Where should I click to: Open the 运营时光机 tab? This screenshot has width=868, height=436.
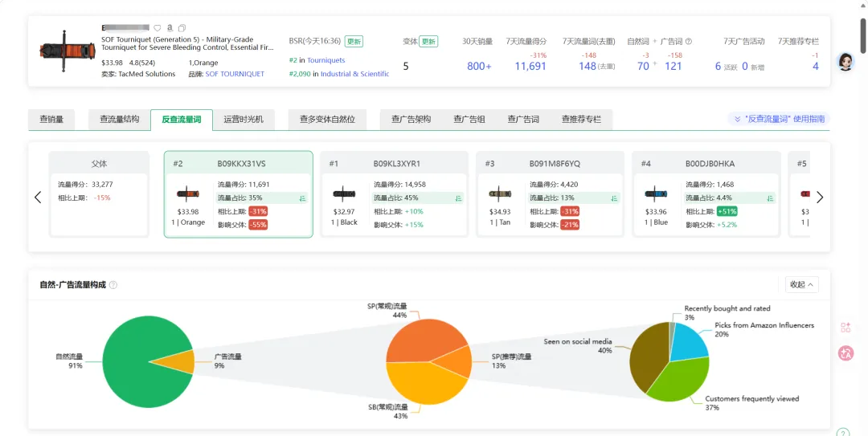point(244,120)
